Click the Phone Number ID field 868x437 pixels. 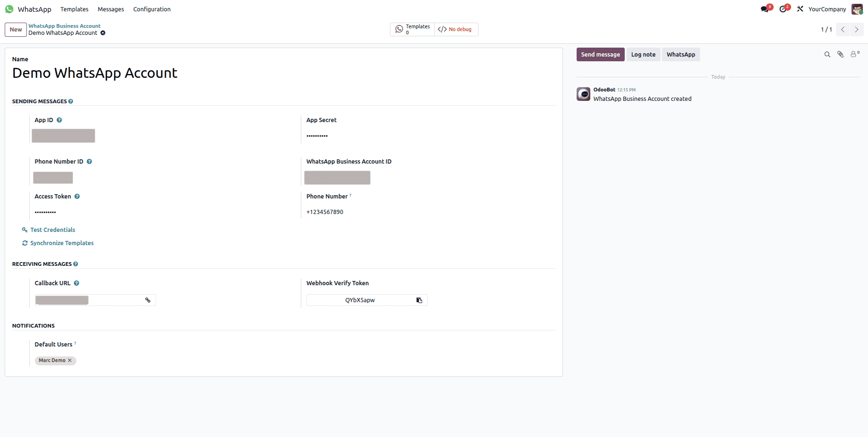click(53, 178)
